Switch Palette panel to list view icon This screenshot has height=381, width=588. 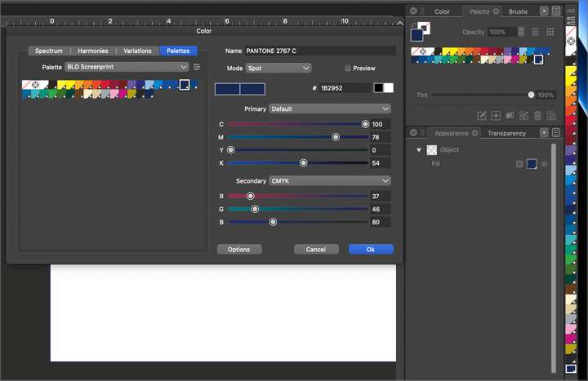pos(535,32)
